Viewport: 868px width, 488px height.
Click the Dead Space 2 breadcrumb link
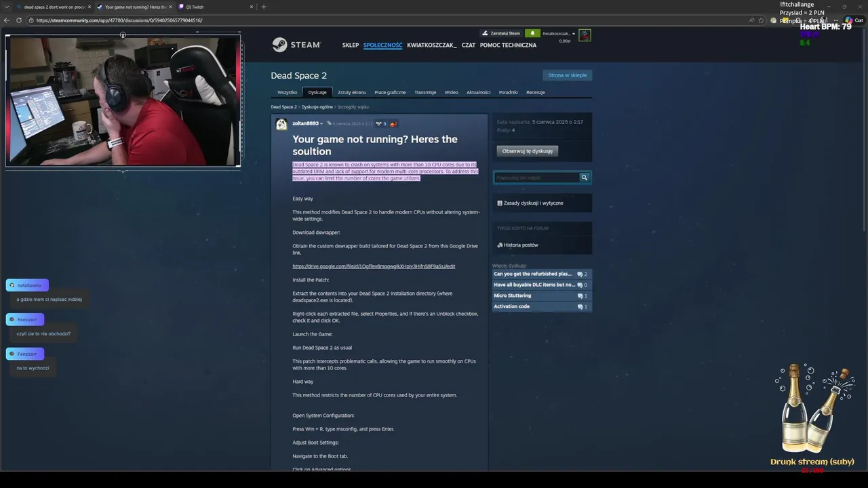pyautogui.click(x=283, y=107)
